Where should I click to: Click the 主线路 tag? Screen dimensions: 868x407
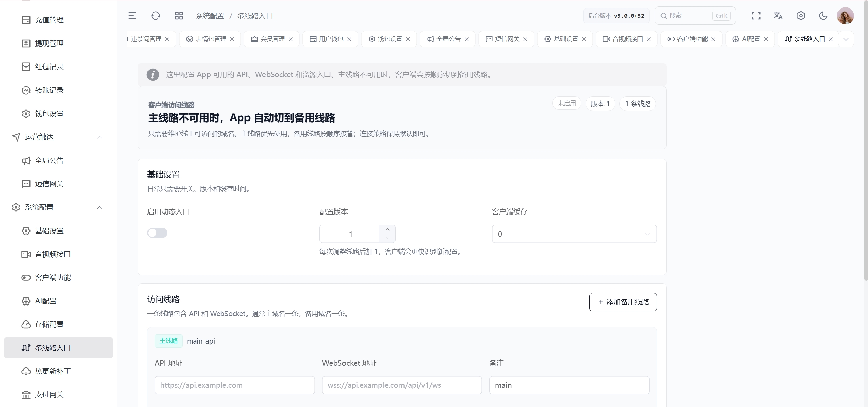[x=169, y=341]
